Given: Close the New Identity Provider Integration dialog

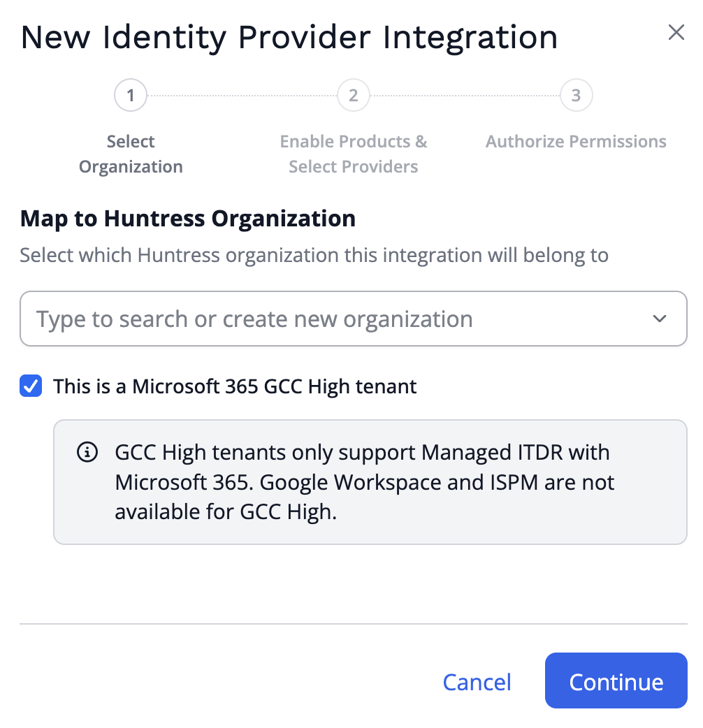Looking at the screenshot, I should 676,33.
